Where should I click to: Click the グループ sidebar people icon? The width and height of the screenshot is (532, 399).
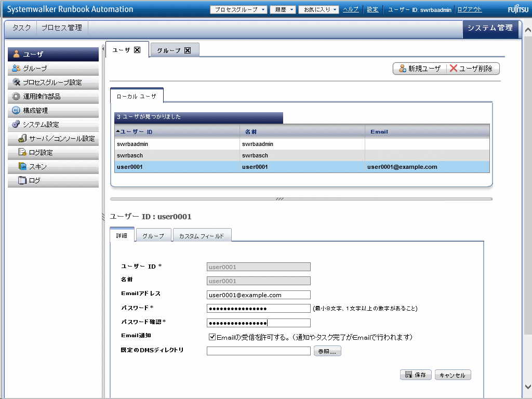[16, 68]
